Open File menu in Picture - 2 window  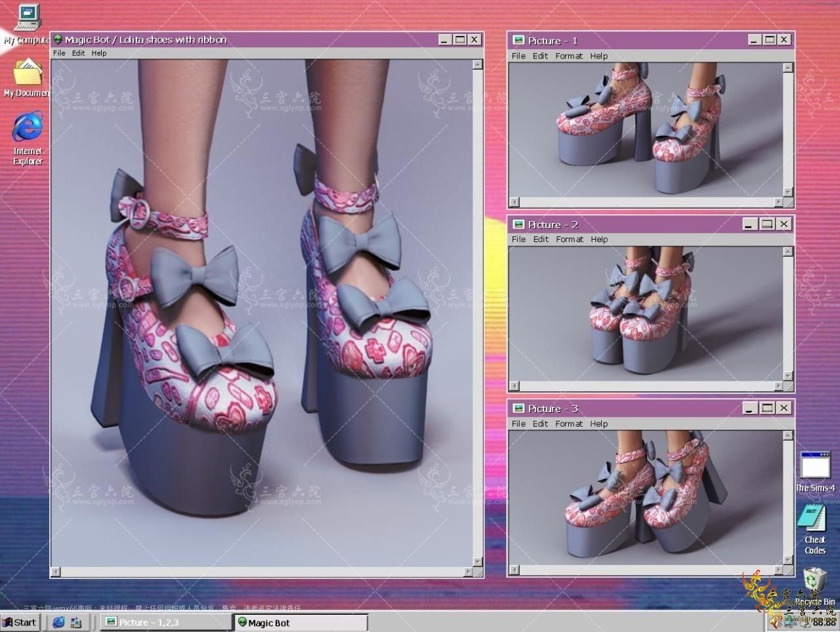[518, 239]
